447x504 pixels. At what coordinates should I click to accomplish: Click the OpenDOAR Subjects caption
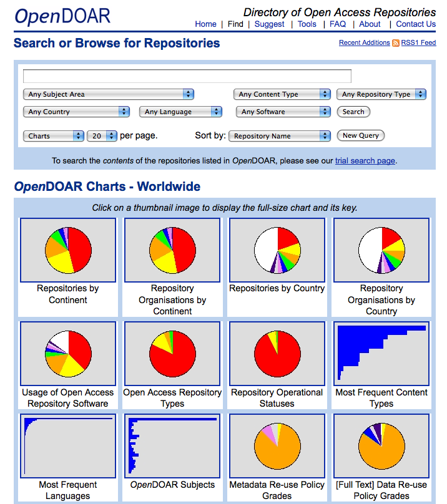pos(172,485)
